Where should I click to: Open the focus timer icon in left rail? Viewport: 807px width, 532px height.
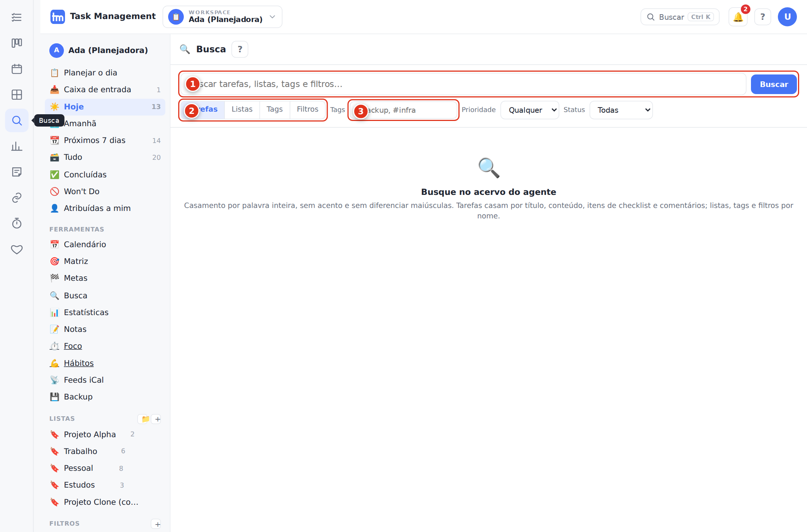17,223
